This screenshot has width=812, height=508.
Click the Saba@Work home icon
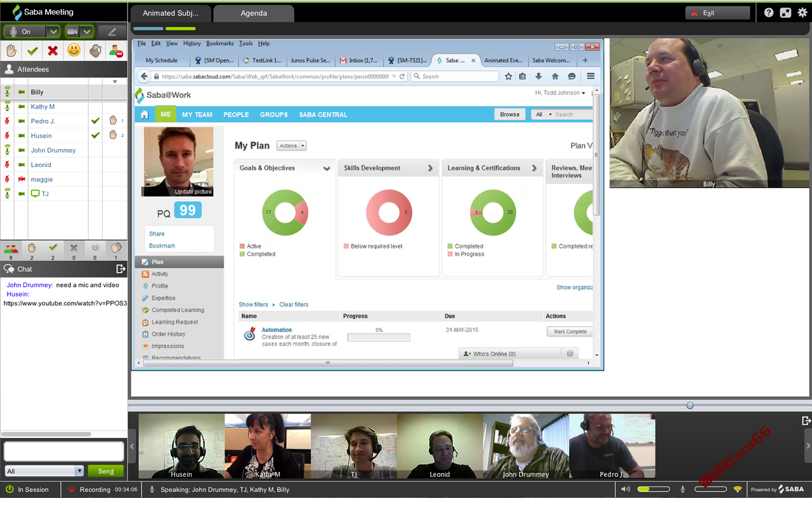coord(145,115)
